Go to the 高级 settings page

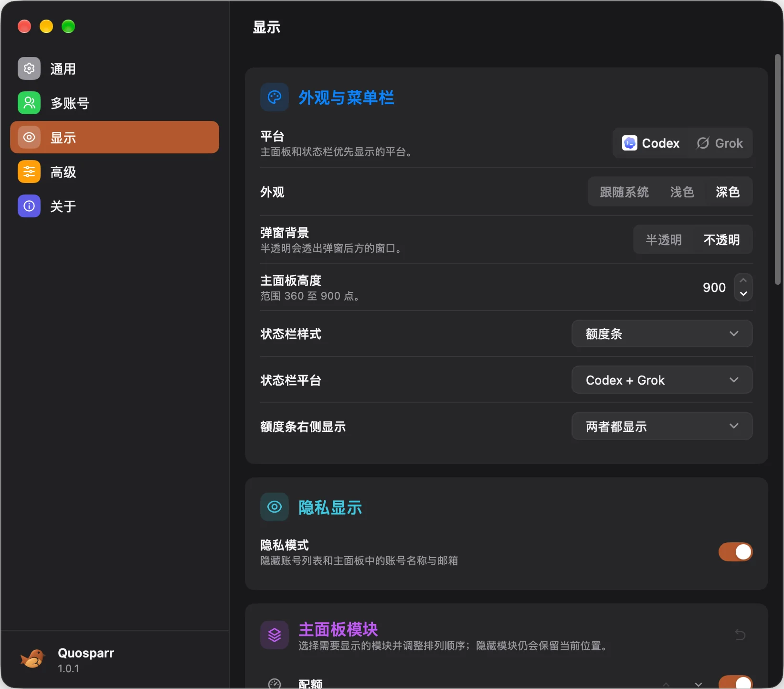[115, 172]
